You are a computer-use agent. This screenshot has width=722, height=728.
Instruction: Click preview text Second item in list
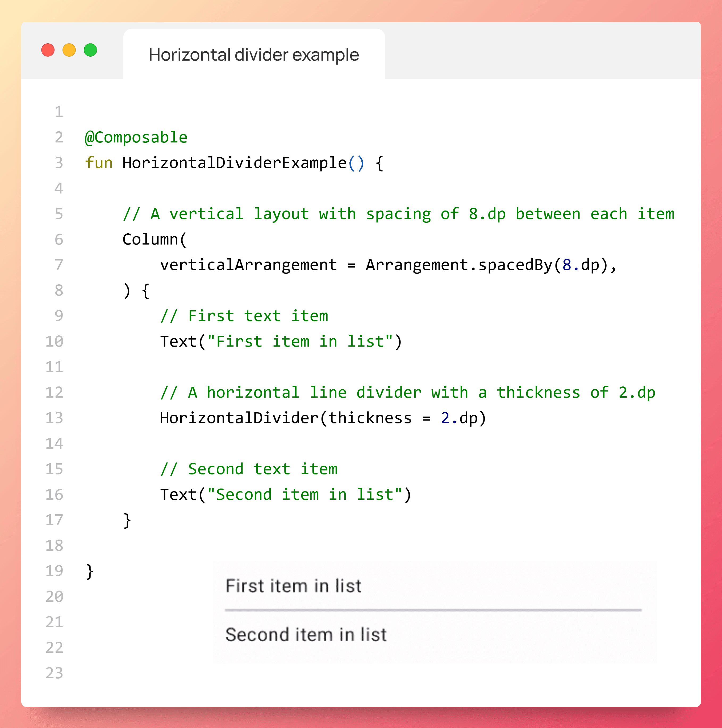(306, 634)
